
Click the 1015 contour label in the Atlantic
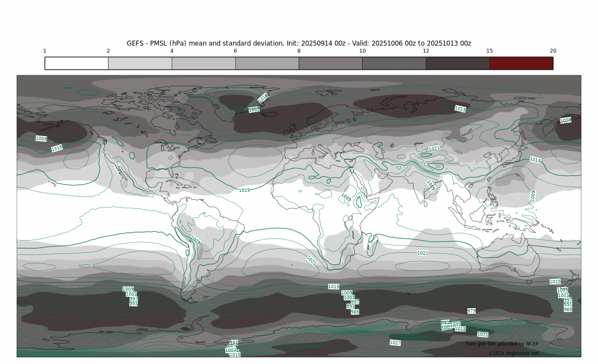click(244, 190)
